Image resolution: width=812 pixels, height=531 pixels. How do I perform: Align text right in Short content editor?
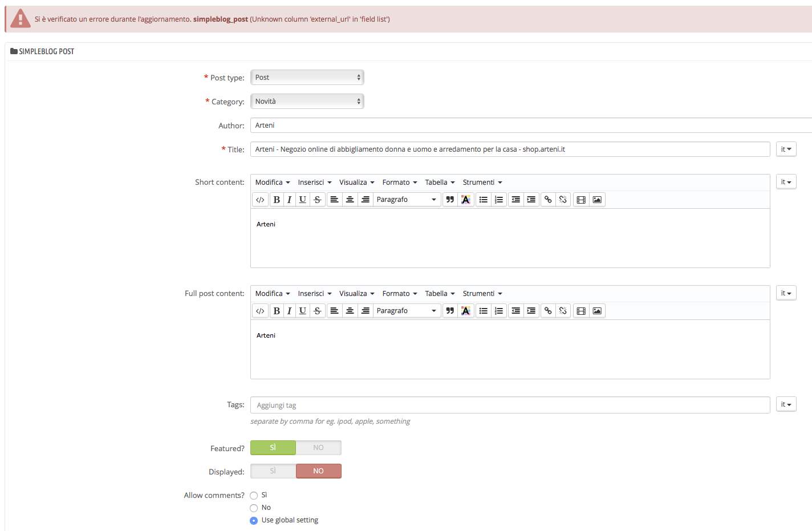[366, 200]
